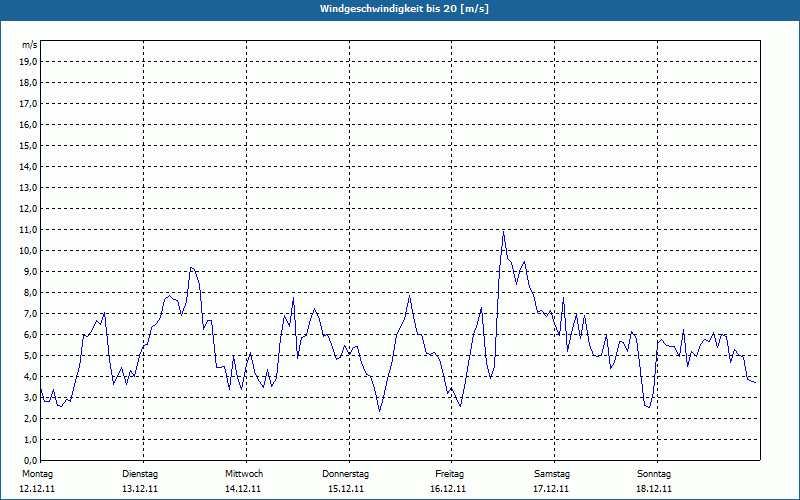Click the 'Dienstag' day label

tap(140, 474)
